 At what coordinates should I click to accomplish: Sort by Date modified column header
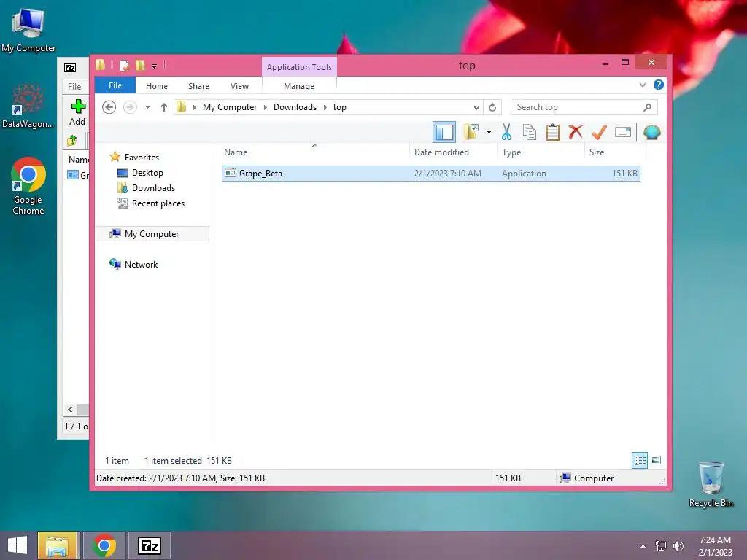click(454, 152)
